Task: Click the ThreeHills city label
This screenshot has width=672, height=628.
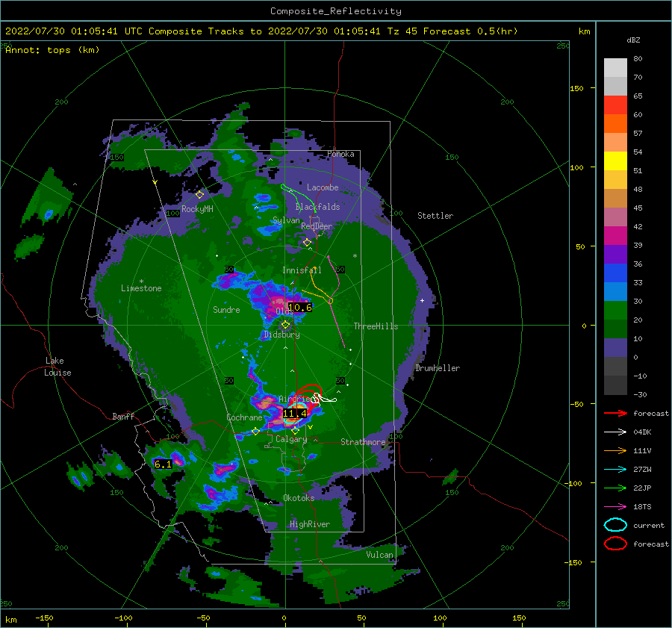Action: (376, 326)
